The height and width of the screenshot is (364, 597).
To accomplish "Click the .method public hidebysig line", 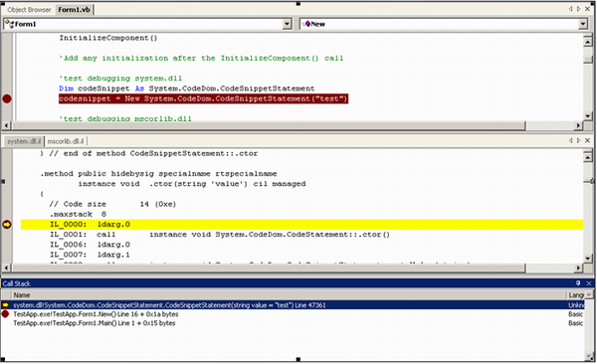I will coord(159,174).
